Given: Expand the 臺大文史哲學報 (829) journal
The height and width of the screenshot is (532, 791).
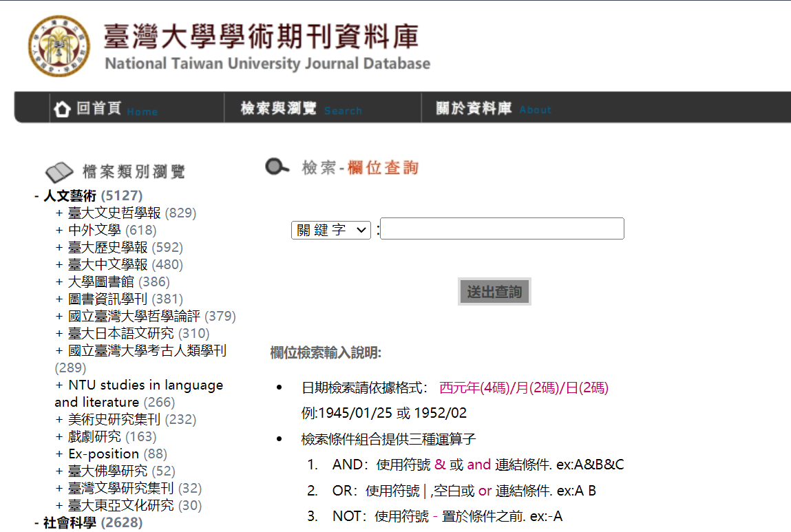Looking at the screenshot, I should [x=125, y=213].
